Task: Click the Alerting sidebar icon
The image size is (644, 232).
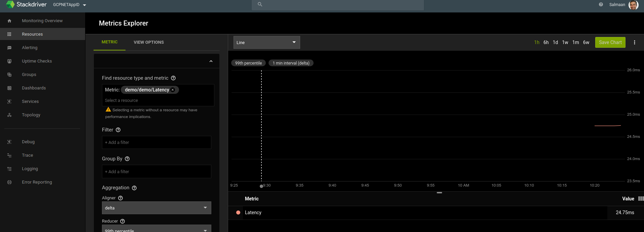Action: tap(9, 48)
